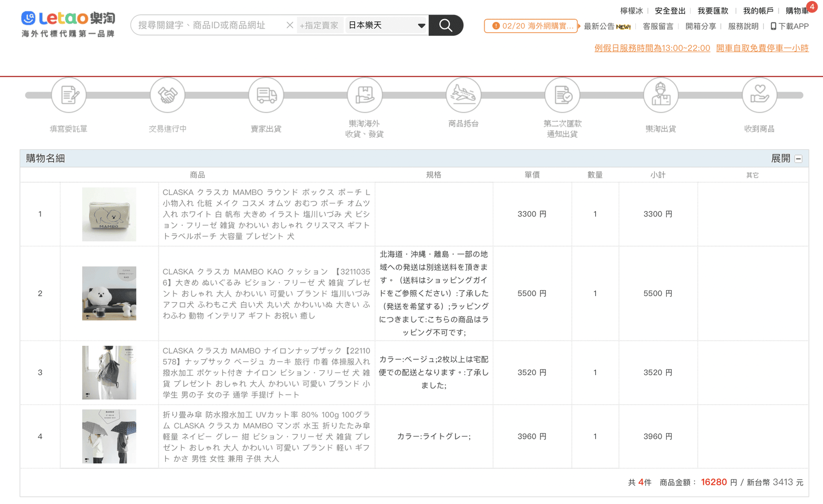Click the 展開 label in 購物名細 header
This screenshot has width=823, height=504.
click(781, 158)
